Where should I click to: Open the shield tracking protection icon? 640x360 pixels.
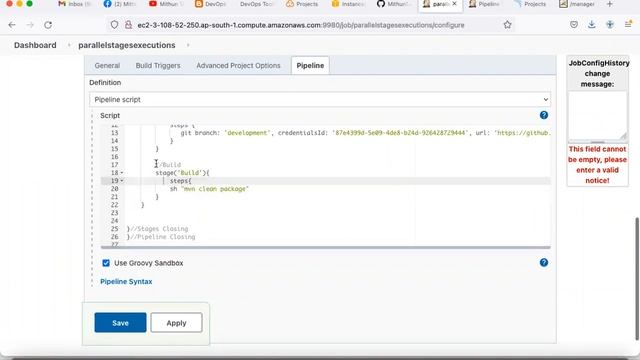pyautogui.click(x=114, y=25)
